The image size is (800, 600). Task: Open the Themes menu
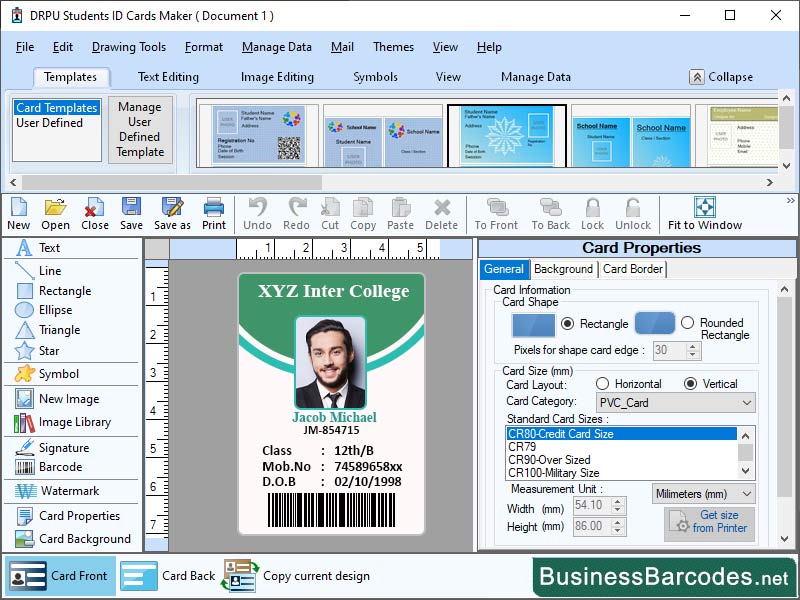(393, 47)
